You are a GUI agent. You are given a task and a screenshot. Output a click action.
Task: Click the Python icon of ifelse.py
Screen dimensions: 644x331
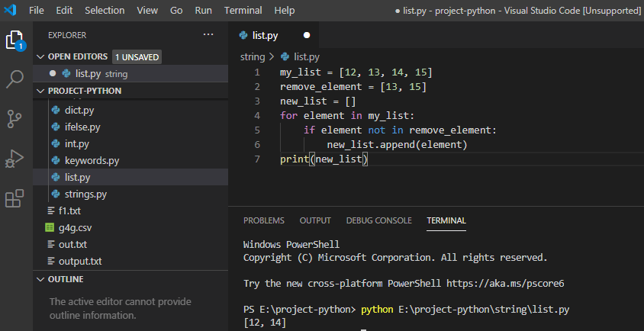(x=56, y=127)
